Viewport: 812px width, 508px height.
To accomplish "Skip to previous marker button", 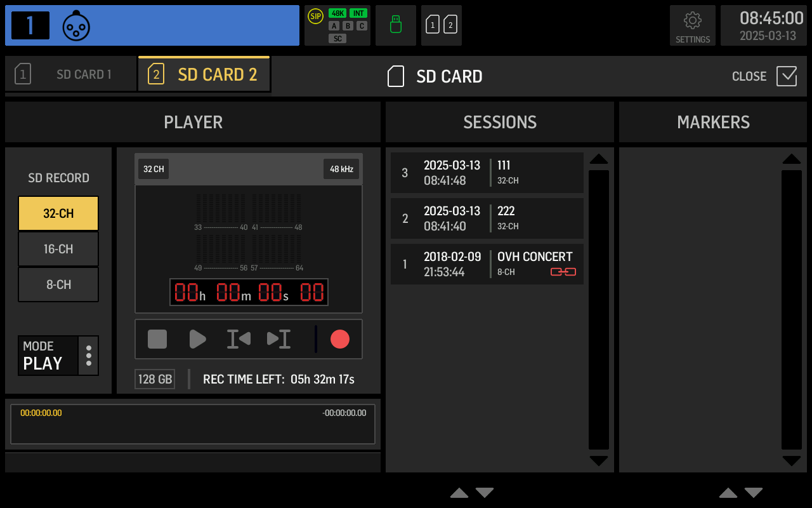I will (x=239, y=339).
